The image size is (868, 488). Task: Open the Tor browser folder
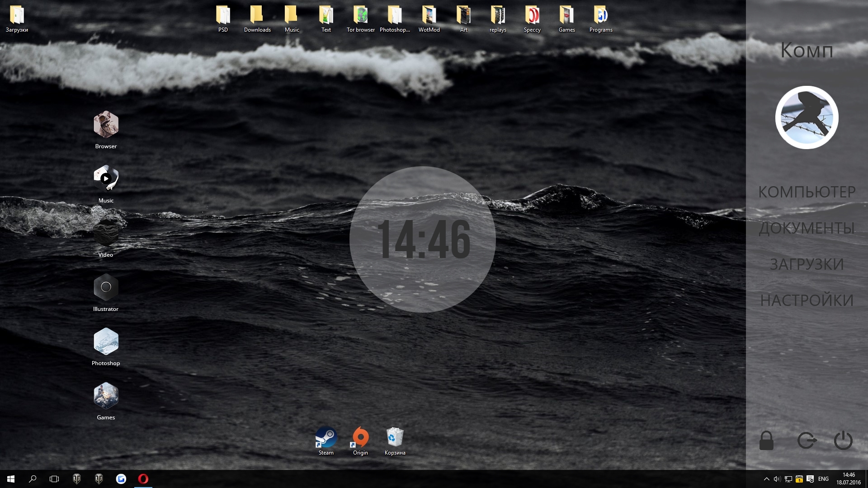coord(360,15)
